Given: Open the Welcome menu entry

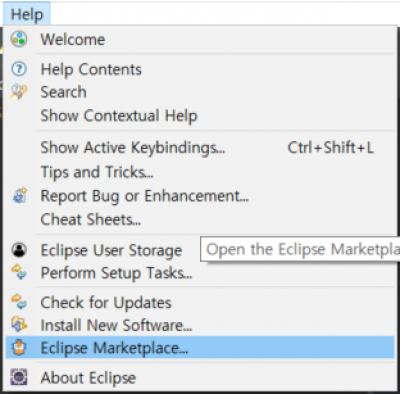Looking at the screenshot, I should tap(200, 39).
